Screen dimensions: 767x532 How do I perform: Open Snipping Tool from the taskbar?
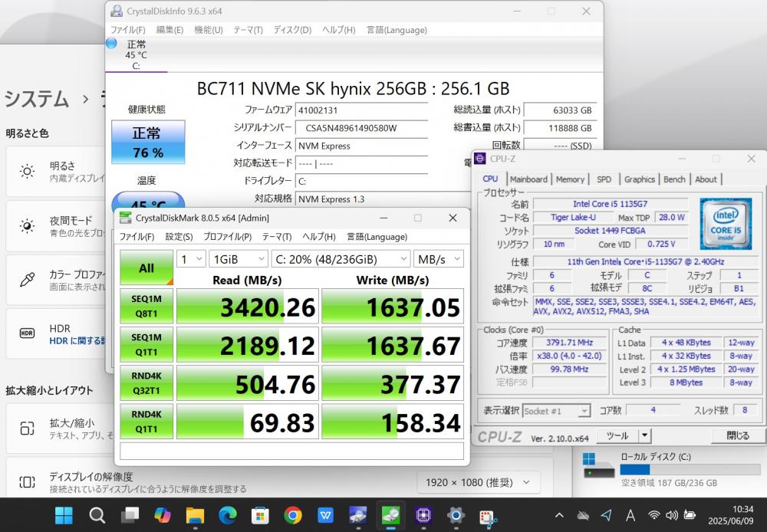click(x=488, y=517)
